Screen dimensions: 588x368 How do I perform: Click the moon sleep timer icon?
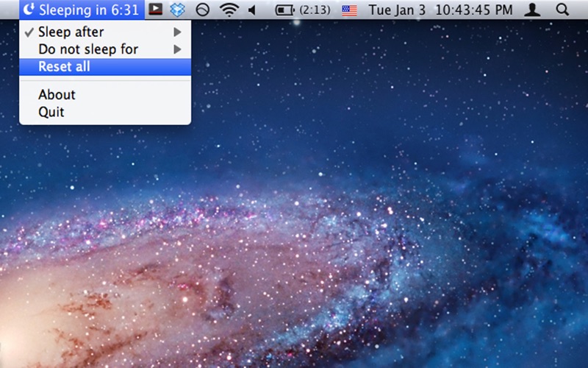(29, 10)
